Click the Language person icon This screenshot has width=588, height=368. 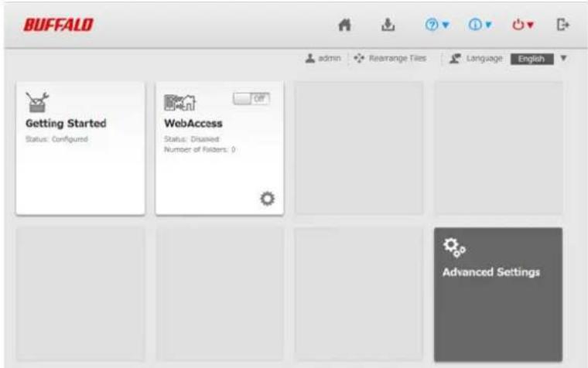455,59
